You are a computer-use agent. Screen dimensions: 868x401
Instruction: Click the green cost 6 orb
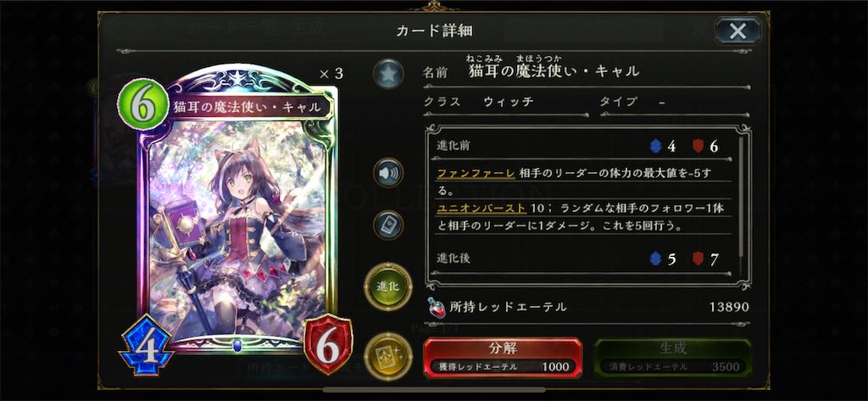(142, 103)
